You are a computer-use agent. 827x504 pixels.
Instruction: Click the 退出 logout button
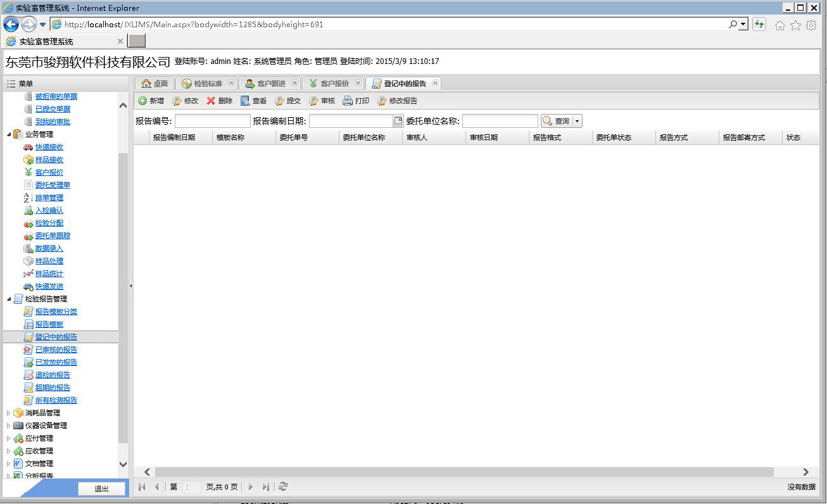tap(101, 489)
